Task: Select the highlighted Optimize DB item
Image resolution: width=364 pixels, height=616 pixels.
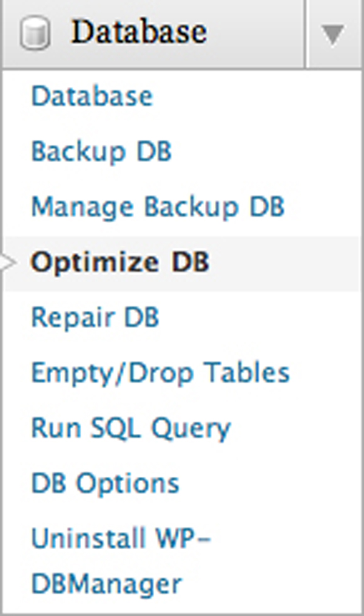Action: click(120, 262)
